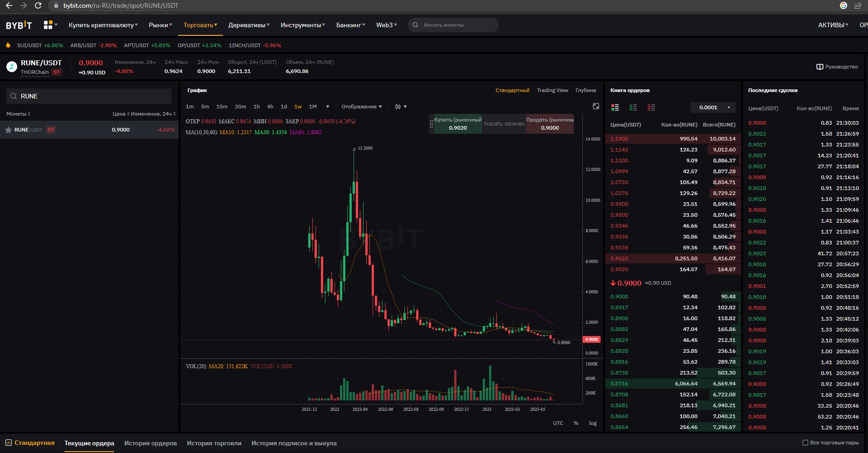Click the Bybit logo
Screen dimensions: 868x453
(x=19, y=25)
